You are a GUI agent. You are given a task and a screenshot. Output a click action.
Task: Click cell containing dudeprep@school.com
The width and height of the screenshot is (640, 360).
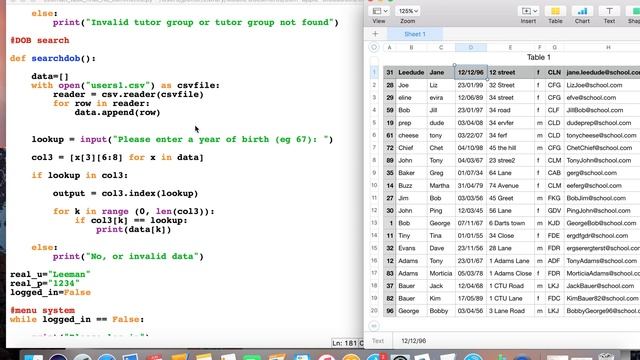tap(602, 123)
